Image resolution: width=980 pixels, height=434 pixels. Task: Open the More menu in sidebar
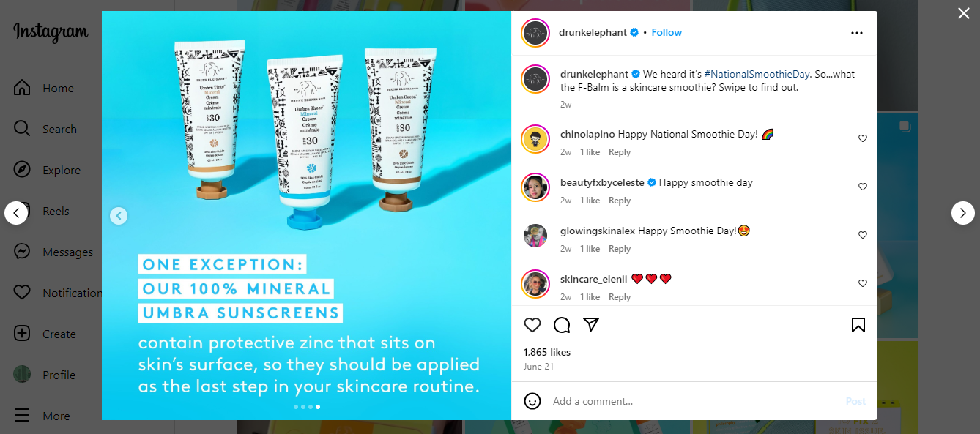tap(42, 416)
